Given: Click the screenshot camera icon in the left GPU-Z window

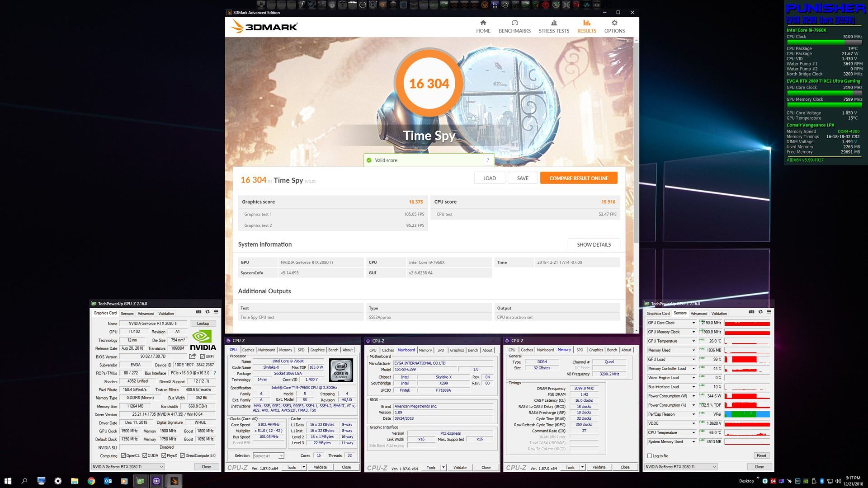Looking at the screenshot, I should point(198,312).
